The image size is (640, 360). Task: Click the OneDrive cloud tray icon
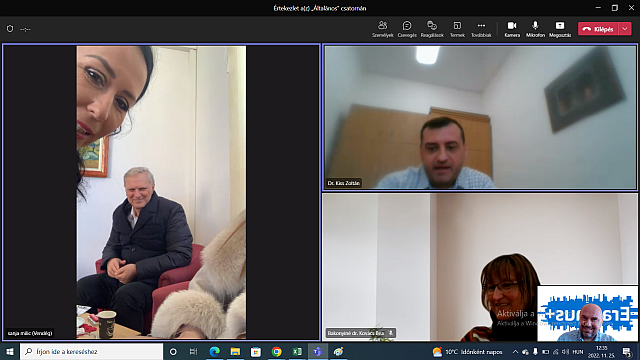coord(525,351)
